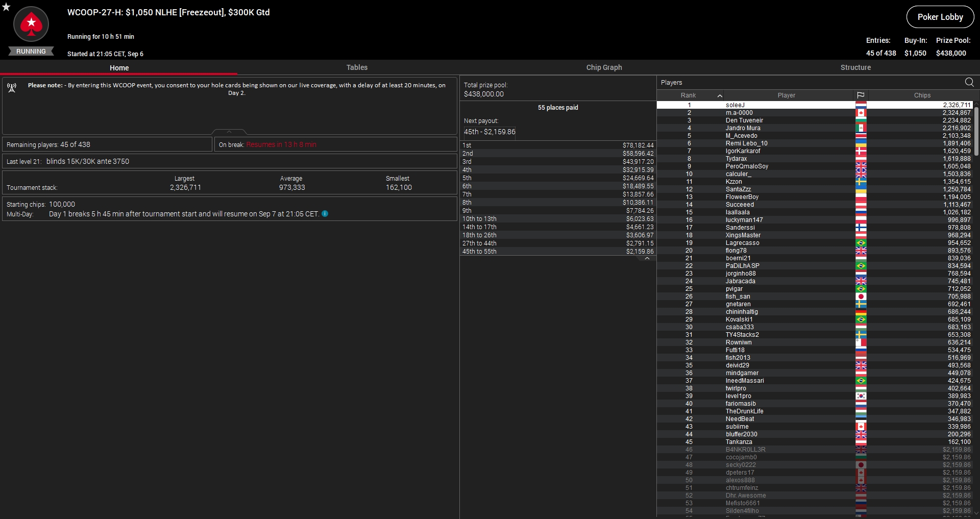
Task: Select eliminated player Dhr. Awesome
Action: [x=815, y=496]
